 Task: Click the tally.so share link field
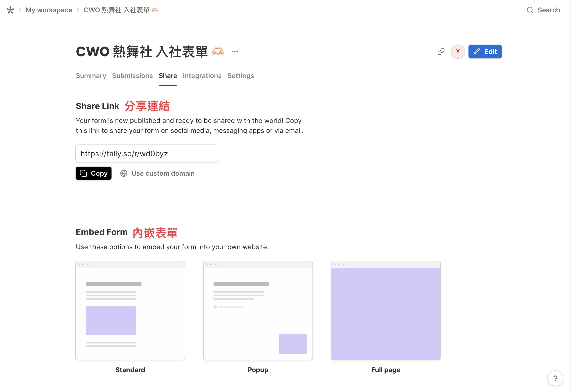[x=147, y=153]
